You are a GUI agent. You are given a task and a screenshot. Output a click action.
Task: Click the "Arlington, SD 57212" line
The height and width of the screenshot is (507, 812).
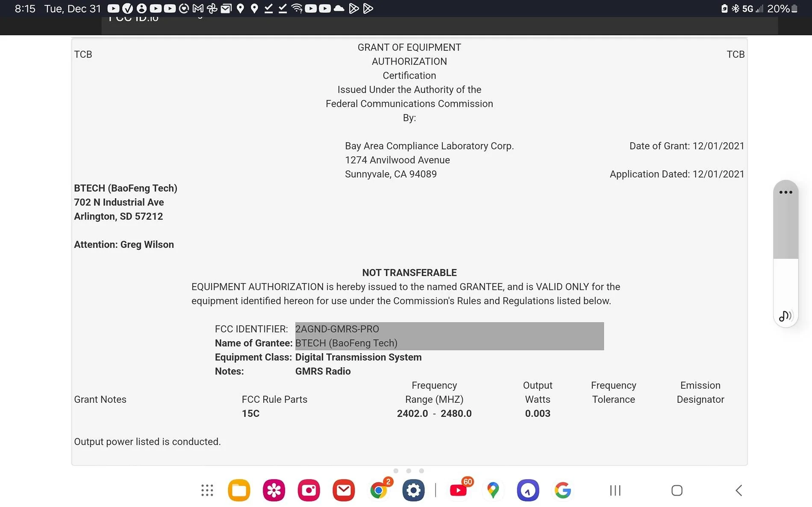point(118,217)
